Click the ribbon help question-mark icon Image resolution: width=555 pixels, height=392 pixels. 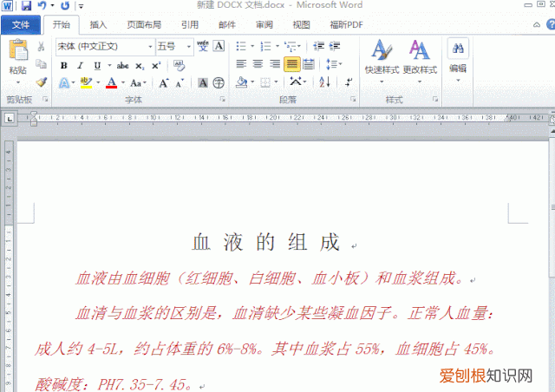[x=551, y=24]
